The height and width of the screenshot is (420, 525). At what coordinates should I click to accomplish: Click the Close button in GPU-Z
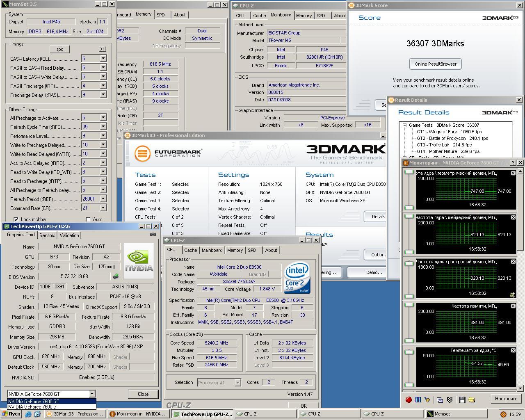(x=143, y=394)
